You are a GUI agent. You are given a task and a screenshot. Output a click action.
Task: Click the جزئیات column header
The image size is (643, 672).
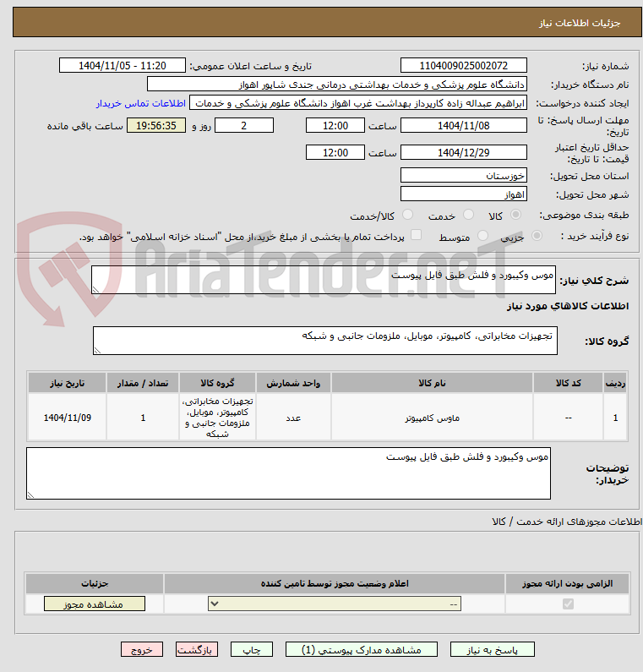tap(95, 584)
